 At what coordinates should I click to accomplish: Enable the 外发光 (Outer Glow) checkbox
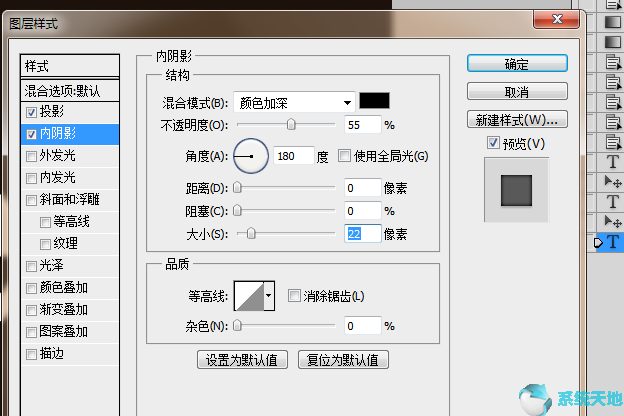coord(31,156)
